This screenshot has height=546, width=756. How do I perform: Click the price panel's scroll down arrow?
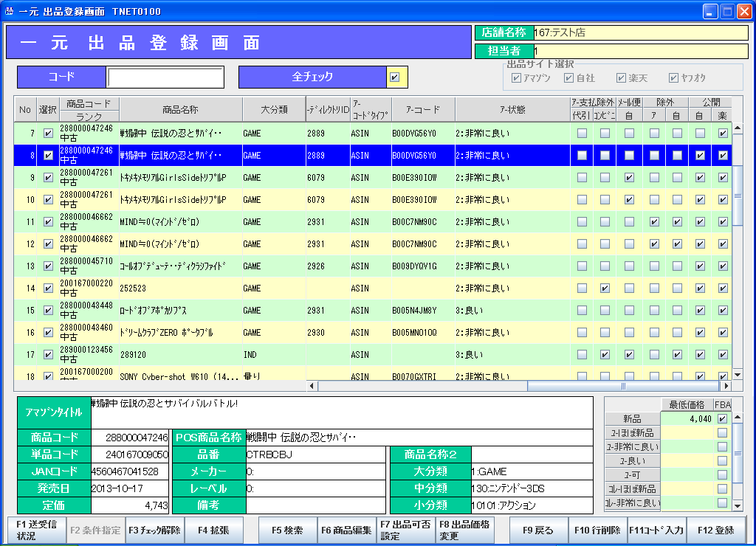[737, 505]
